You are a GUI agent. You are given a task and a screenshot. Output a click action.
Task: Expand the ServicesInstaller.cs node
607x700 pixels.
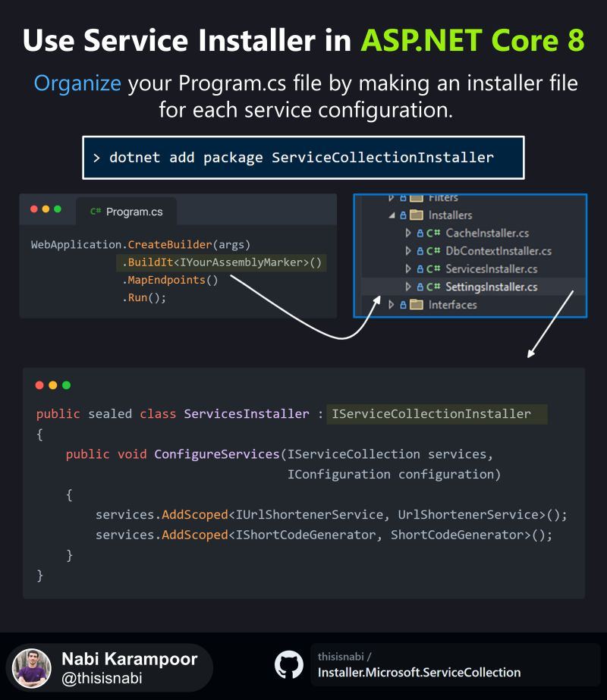tap(407, 268)
